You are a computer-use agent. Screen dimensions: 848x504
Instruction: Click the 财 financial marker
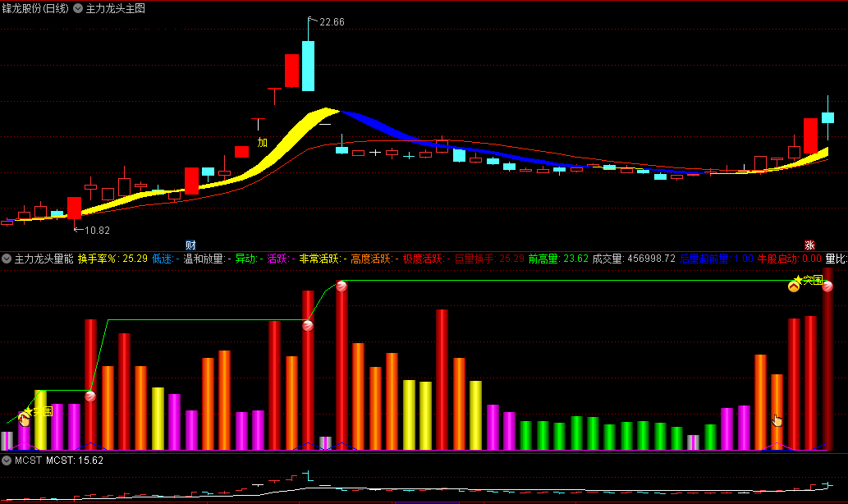point(190,245)
